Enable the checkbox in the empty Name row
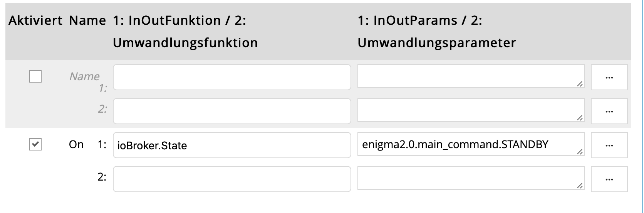 point(35,76)
